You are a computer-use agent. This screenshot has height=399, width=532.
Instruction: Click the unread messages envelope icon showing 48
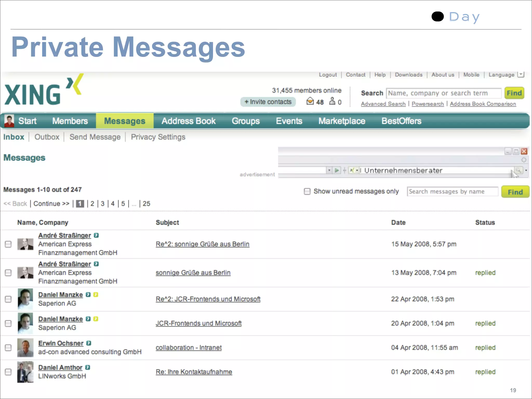[310, 101]
